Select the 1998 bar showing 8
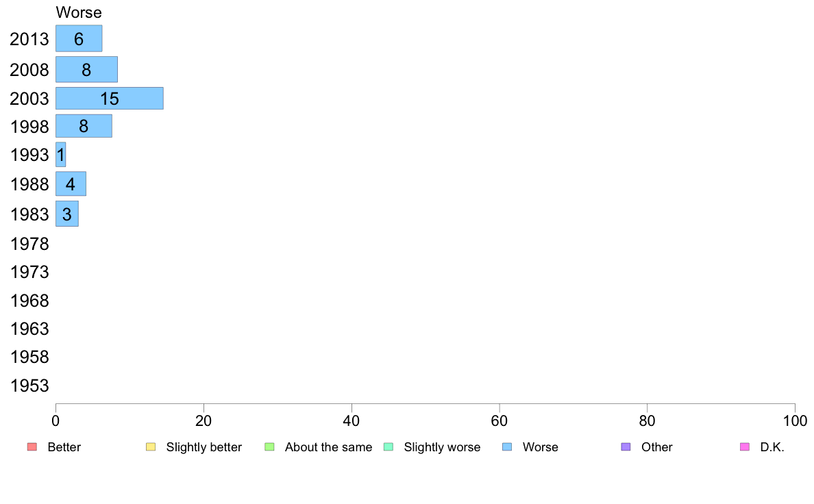 (x=84, y=126)
